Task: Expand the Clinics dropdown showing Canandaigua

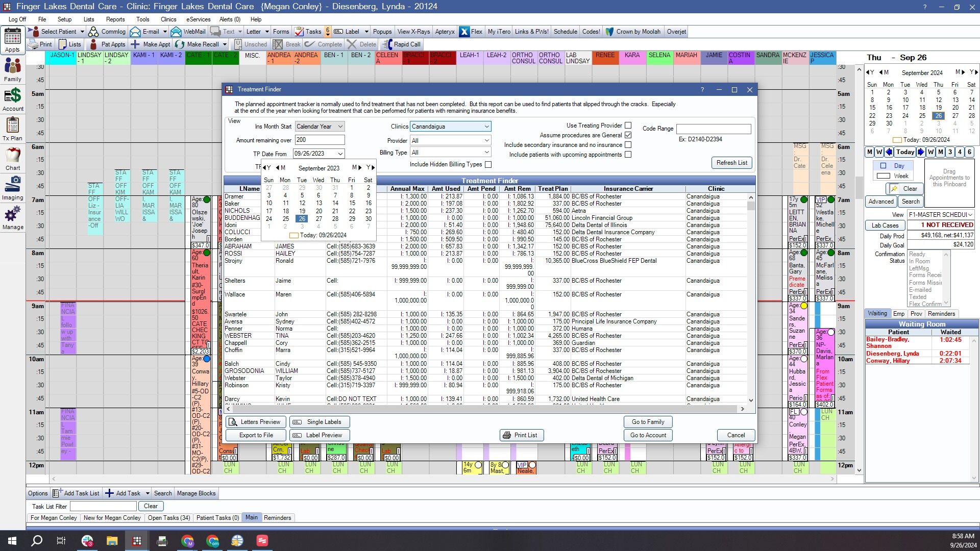Action: 450,127
